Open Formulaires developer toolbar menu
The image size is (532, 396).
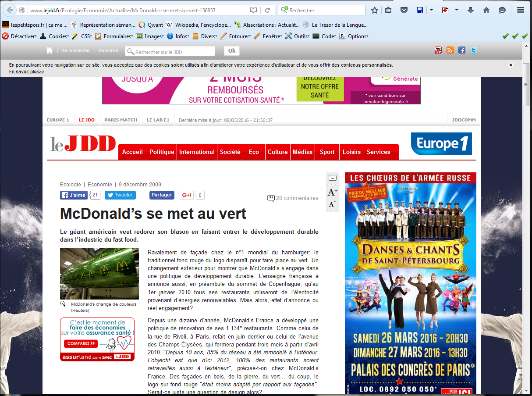click(x=114, y=36)
